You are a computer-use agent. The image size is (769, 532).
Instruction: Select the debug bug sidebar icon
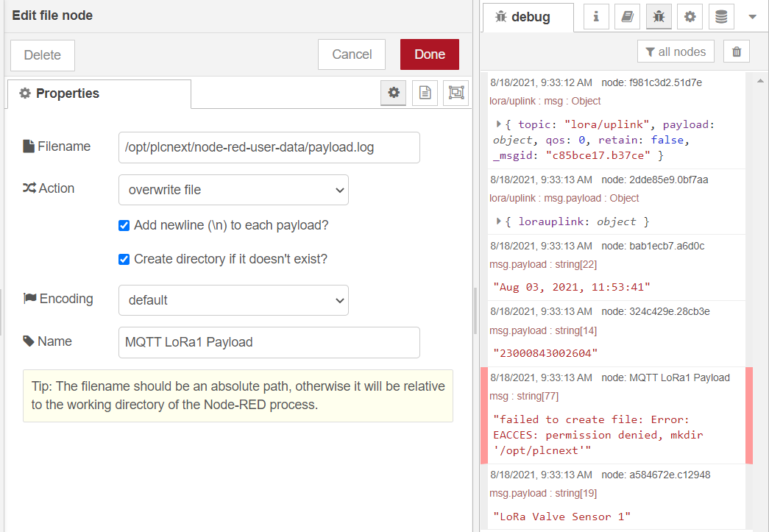pyautogui.click(x=659, y=17)
